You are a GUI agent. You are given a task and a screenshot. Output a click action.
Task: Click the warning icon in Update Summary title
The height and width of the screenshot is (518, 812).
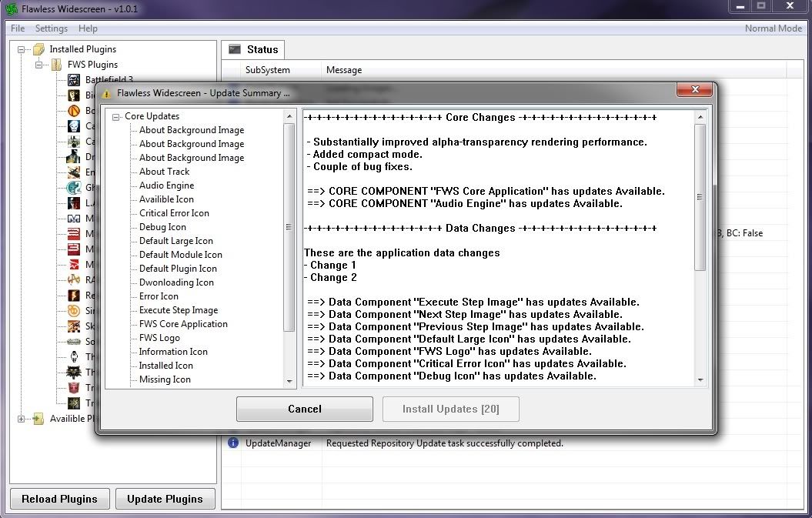(x=107, y=94)
